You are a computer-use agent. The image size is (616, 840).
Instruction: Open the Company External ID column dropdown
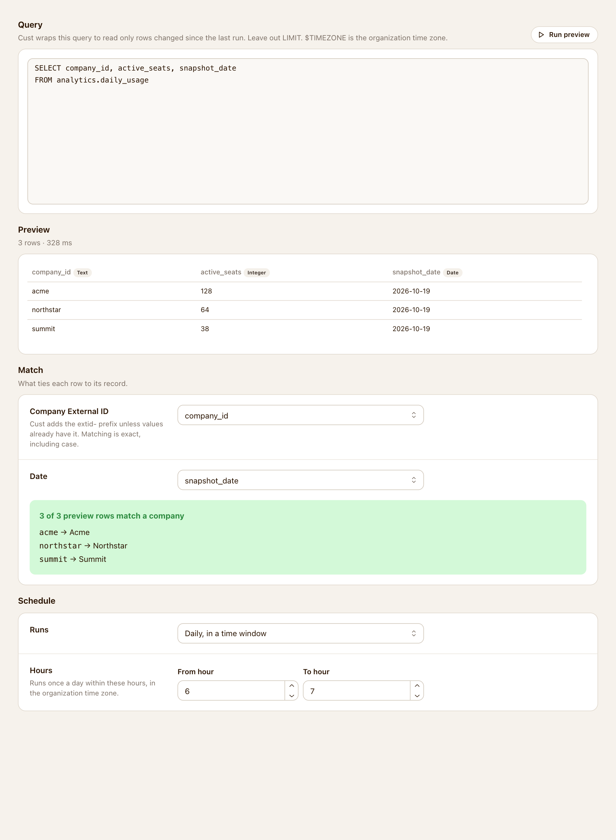click(x=301, y=415)
